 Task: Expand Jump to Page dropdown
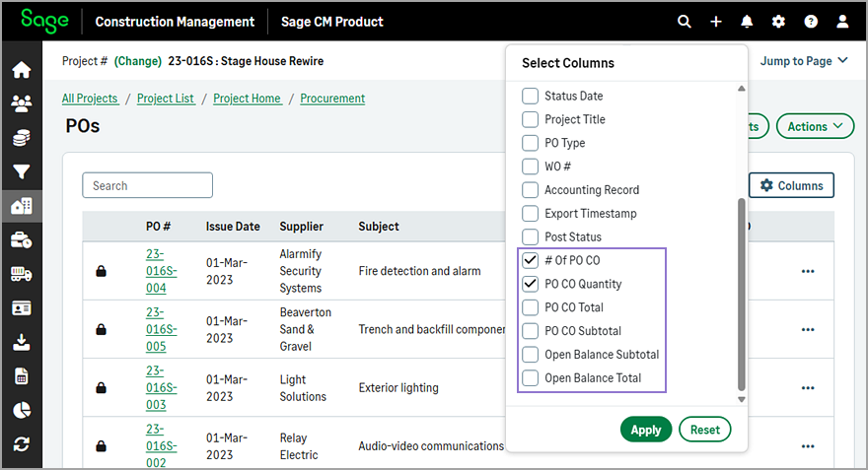(804, 61)
